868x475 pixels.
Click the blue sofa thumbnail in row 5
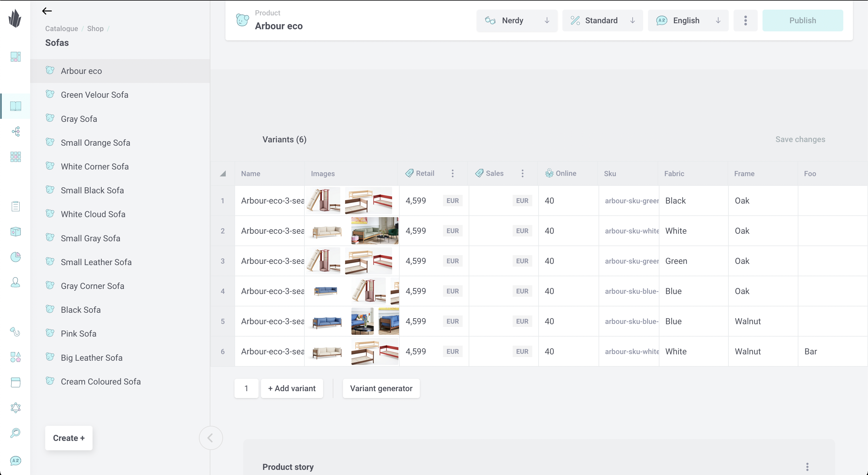click(x=327, y=321)
